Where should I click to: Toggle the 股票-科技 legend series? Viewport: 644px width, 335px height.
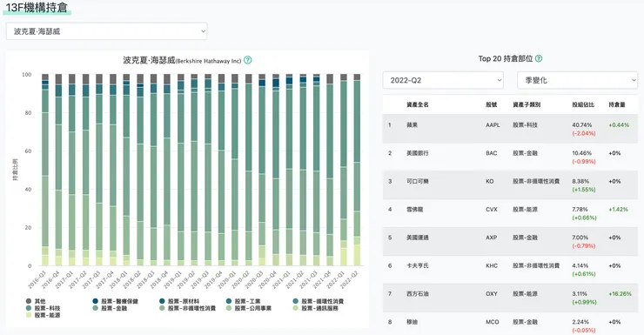[x=43, y=308]
